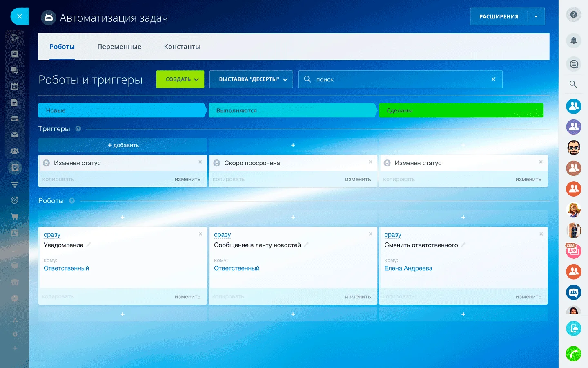Viewport: 588px width, 368px height.
Task: Click the shopping cart icon in left sidebar
Action: (15, 216)
